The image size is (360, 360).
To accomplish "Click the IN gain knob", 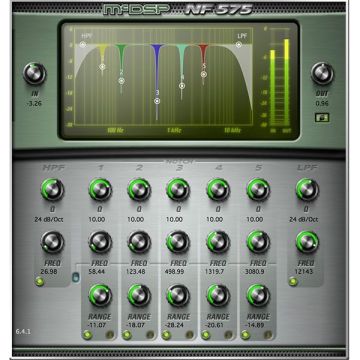I will (x=35, y=74).
